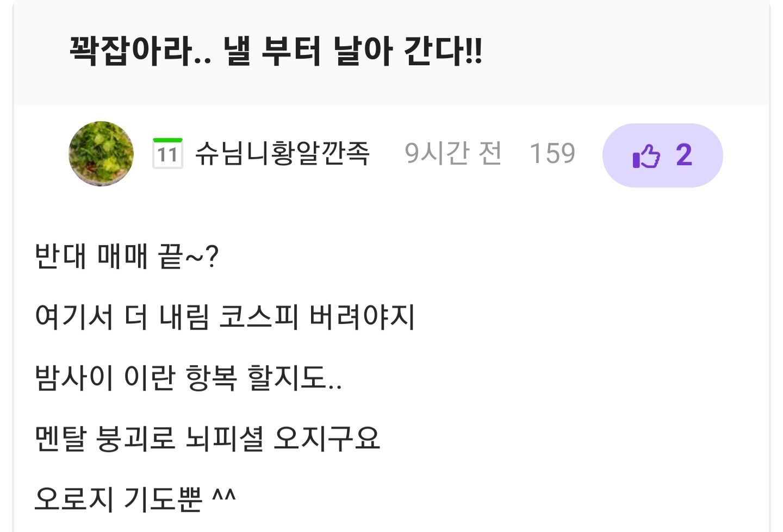The image size is (783, 532).
Task: Tap the like count number 2
Action: [x=684, y=155]
